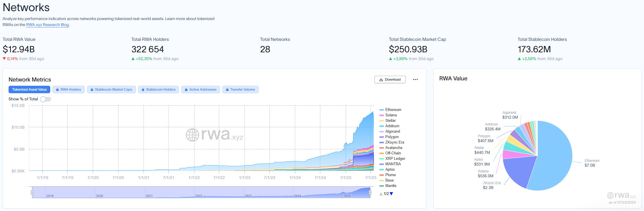Open the three-dot more options menu

point(415,79)
